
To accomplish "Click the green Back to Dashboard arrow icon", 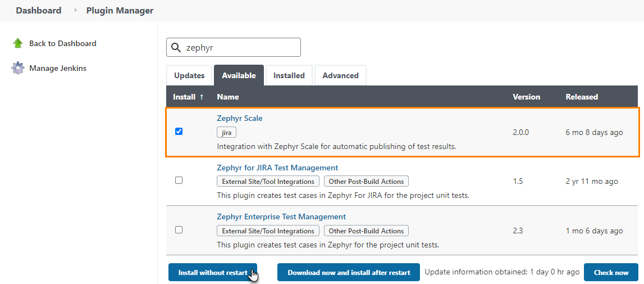I will tap(18, 43).
